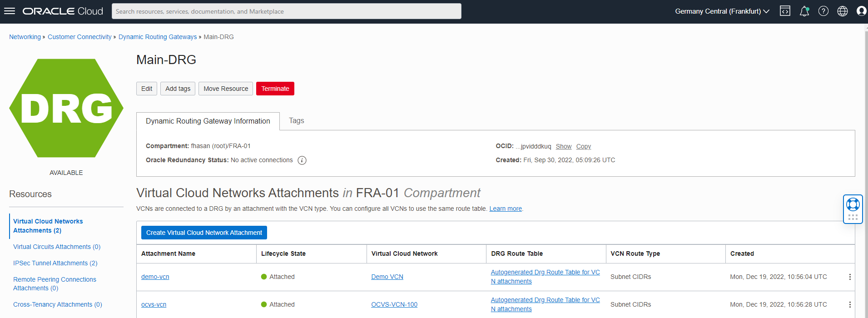Image resolution: width=868 pixels, height=318 pixels.
Task: Open ocvs-vcn row's Autogenerated Drg Route Table link
Action: click(546, 304)
